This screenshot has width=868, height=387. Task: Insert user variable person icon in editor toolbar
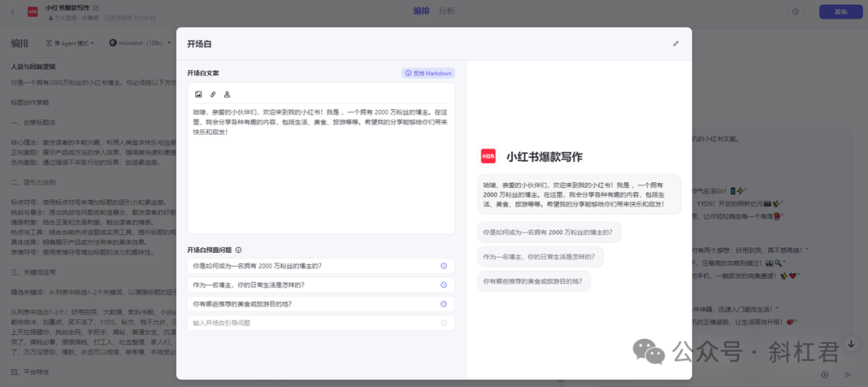227,94
